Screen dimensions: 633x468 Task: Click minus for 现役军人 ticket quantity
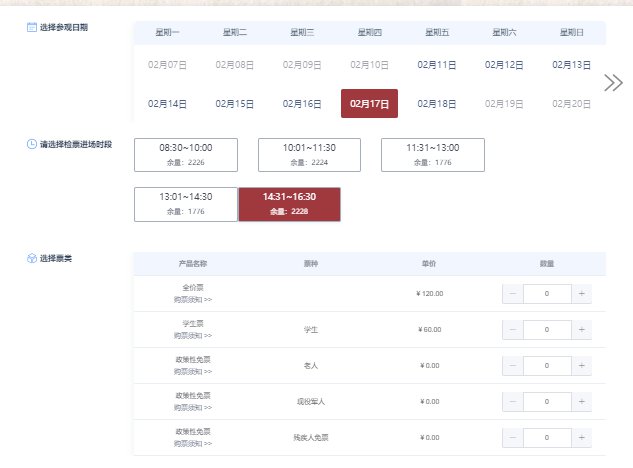click(512, 402)
